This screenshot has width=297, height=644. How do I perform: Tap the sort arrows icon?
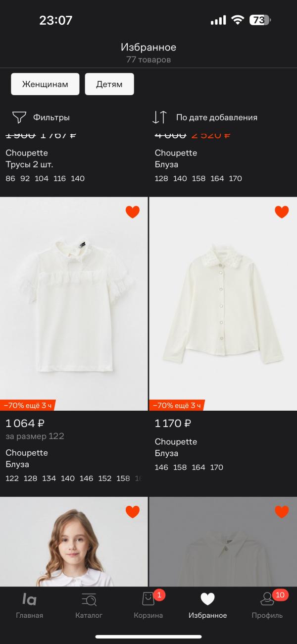(x=159, y=117)
